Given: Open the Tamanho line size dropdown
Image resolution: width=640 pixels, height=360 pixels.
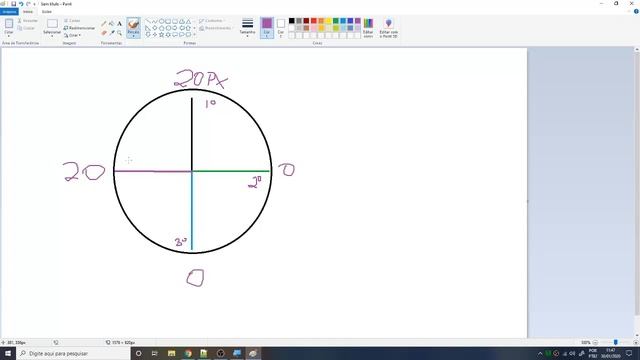Looking at the screenshot, I should (247, 28).
